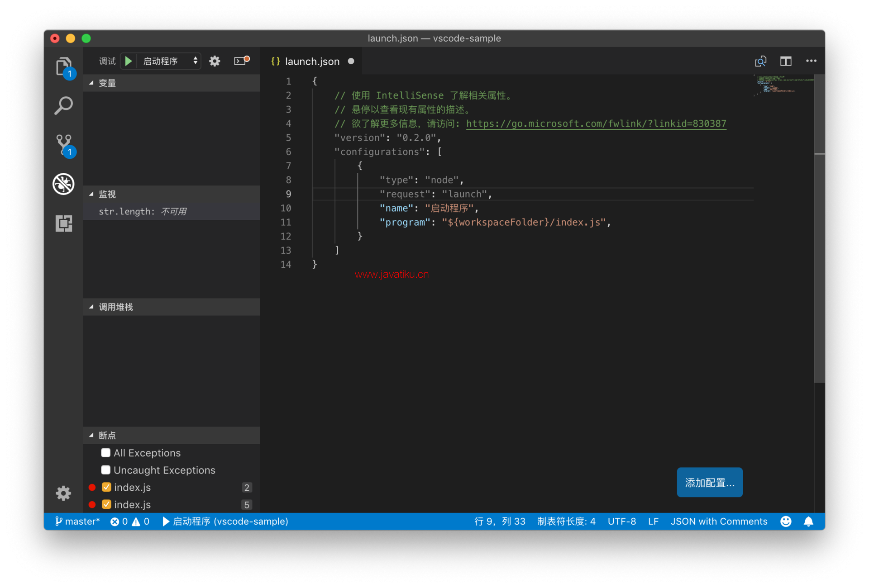Image resolution: width=869 pixels, height=588 pixels.
Task: Click the breakpoint dot of index.js line 5
Action: click(x=92, y=504)
